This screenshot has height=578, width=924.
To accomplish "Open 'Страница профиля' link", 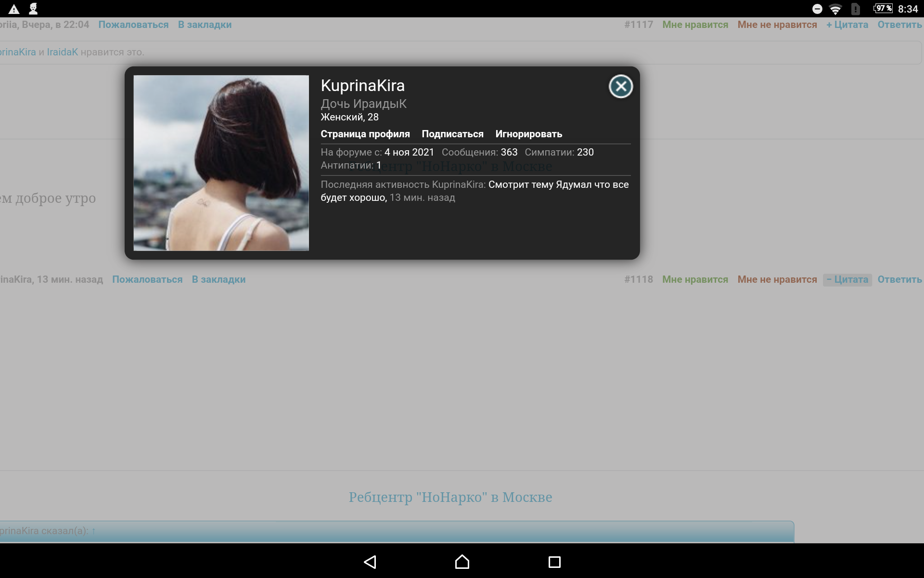I will tap(365, 134).
